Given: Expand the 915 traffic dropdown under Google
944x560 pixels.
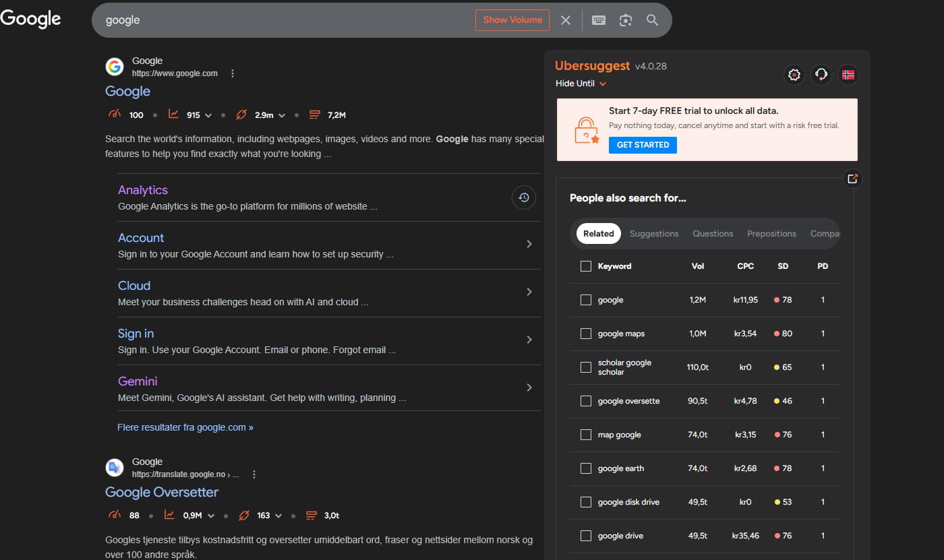Looking at the screenshot, I should click(x=208, y=115).
